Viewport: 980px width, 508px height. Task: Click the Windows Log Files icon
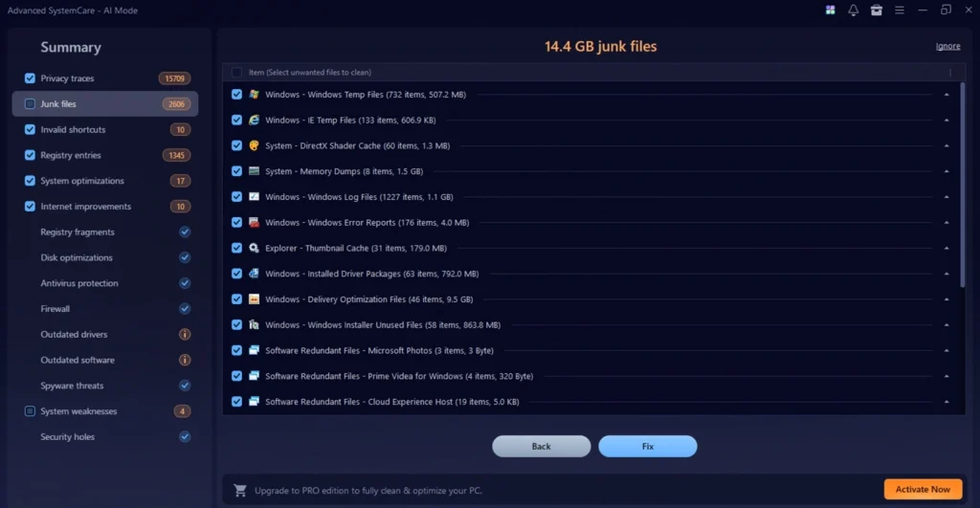[x=254, y=197]
